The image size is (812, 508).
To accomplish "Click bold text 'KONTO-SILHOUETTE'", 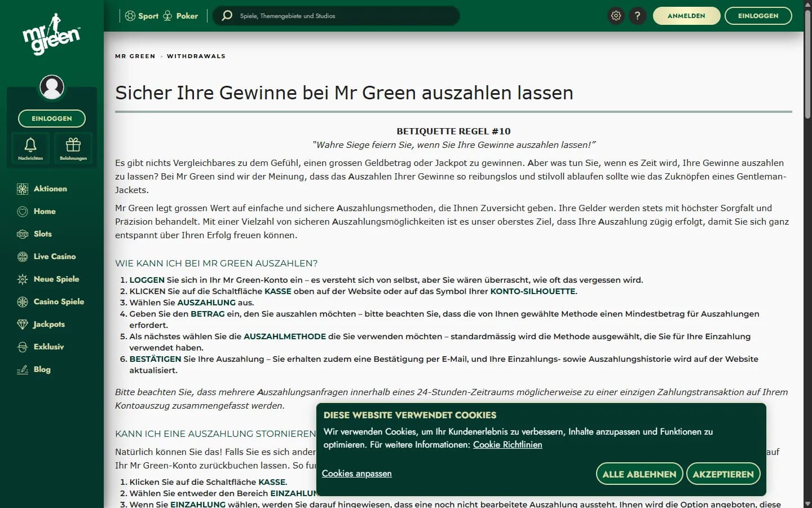I will 533,291.
